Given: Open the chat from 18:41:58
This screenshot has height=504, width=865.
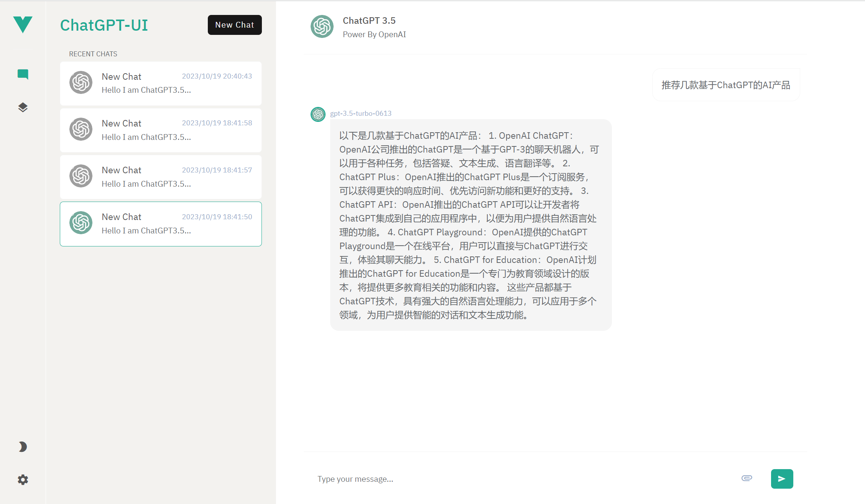Looking at the screenshot, I should coord(161,130).
